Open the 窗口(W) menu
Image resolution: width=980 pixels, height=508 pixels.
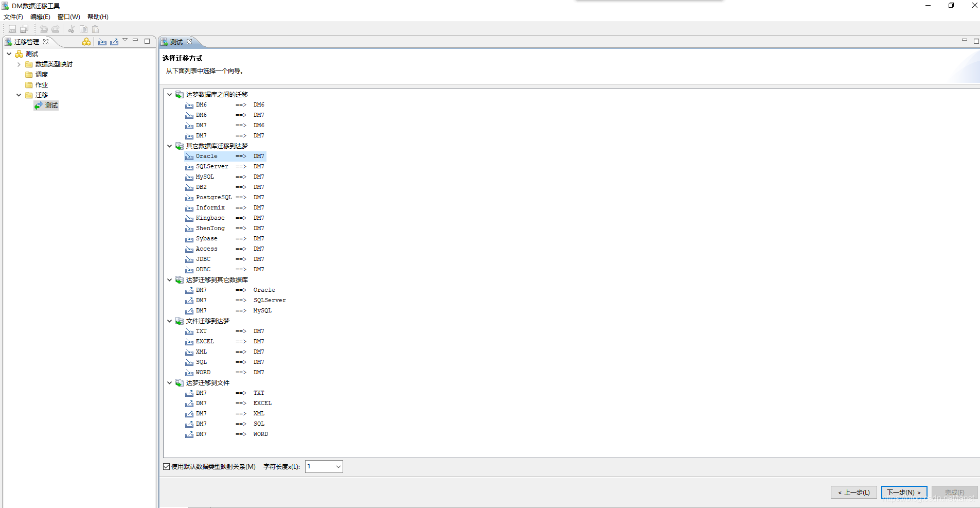point(69,17)
